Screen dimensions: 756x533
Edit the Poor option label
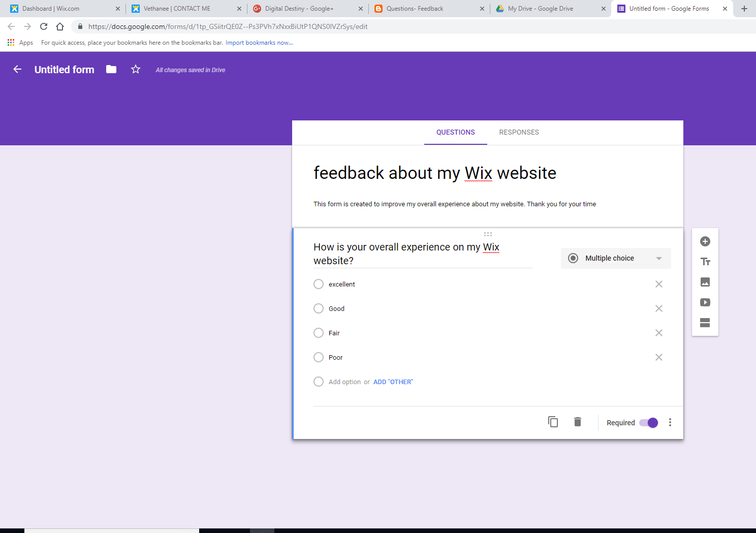pyautogui.click(x=336, y=358)
